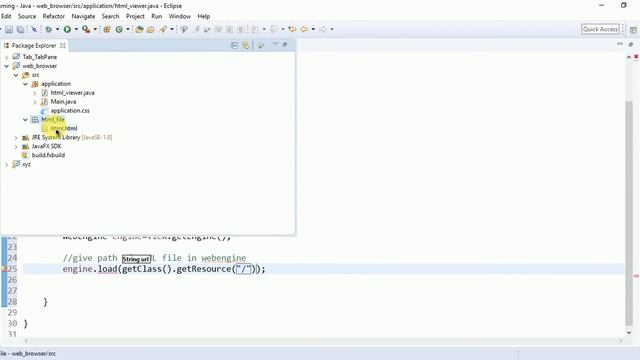Click the Search flashlight toolbar icon
The width and height of the screenshot is (640, 360).
pyautogui.click(x=163, y=29)
